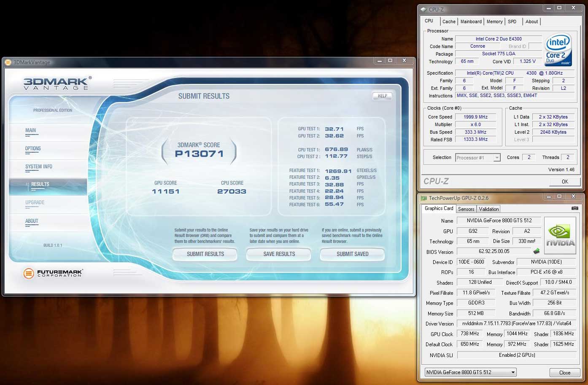Click the Multiplier value x 6.0
The height and width of the screenshot is (385, 588).
(x=475, y=125)
